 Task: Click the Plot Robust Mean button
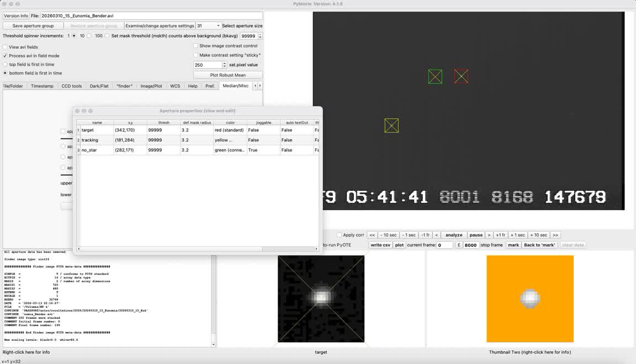coord(227,75)
